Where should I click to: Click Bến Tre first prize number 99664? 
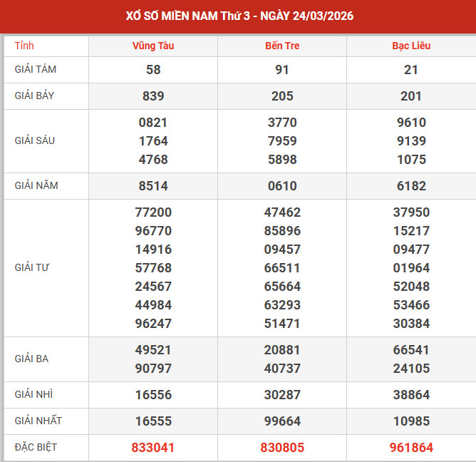(281, 421)
